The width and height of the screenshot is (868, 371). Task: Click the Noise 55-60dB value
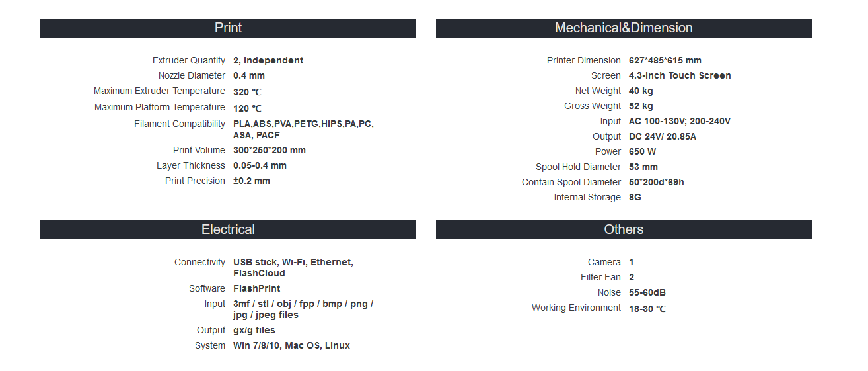click(x=647, y=292)
